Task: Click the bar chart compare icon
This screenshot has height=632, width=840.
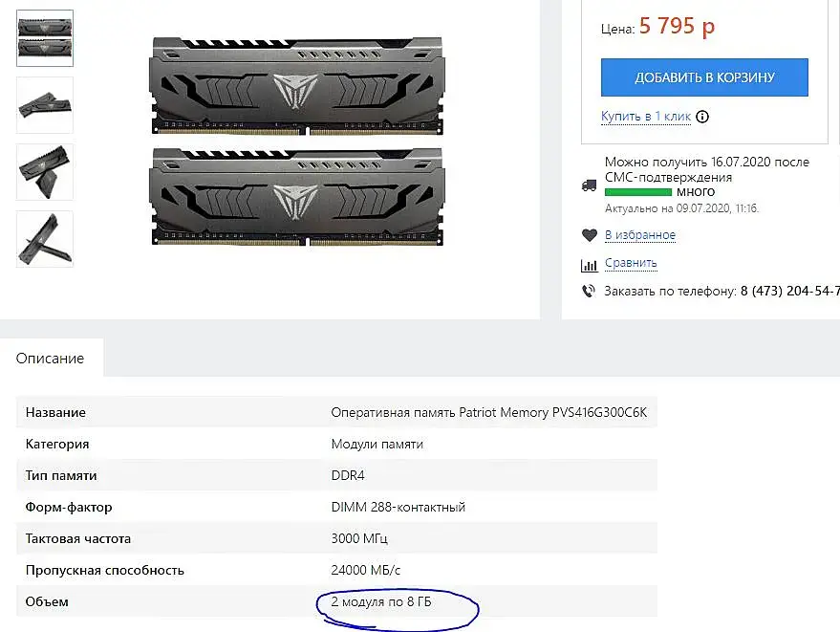Action: (589, 264)
